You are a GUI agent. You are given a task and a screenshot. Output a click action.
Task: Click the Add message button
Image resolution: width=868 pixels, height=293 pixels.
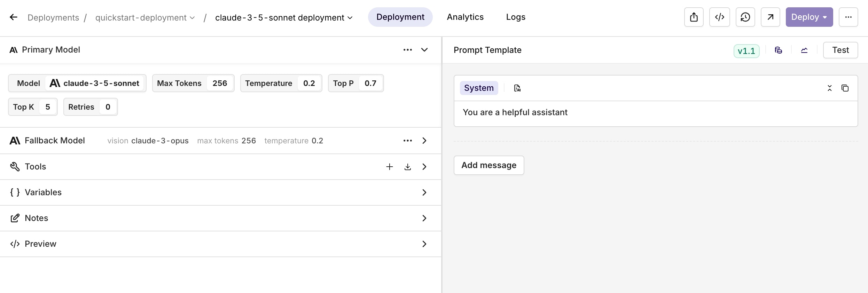[488, 165]
